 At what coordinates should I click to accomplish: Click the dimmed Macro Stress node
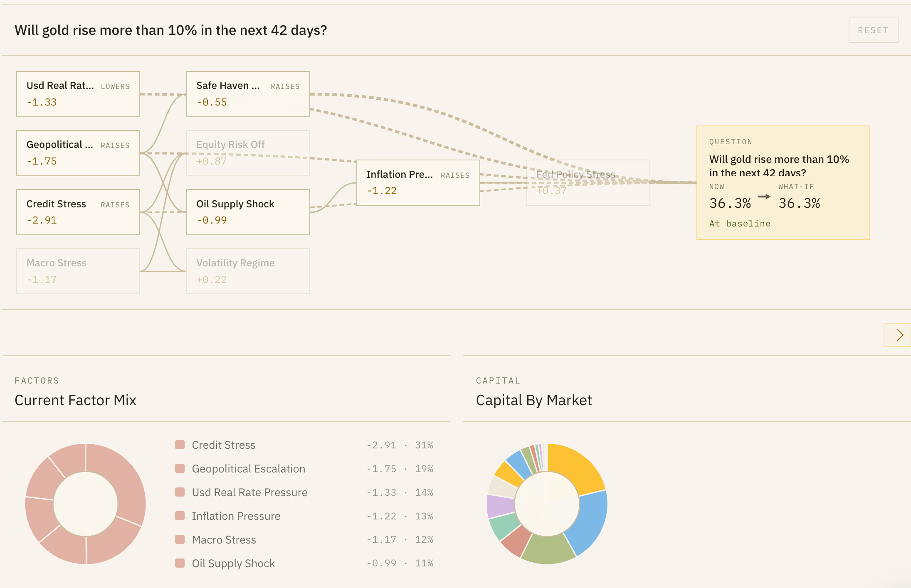(x=78, y=271)
